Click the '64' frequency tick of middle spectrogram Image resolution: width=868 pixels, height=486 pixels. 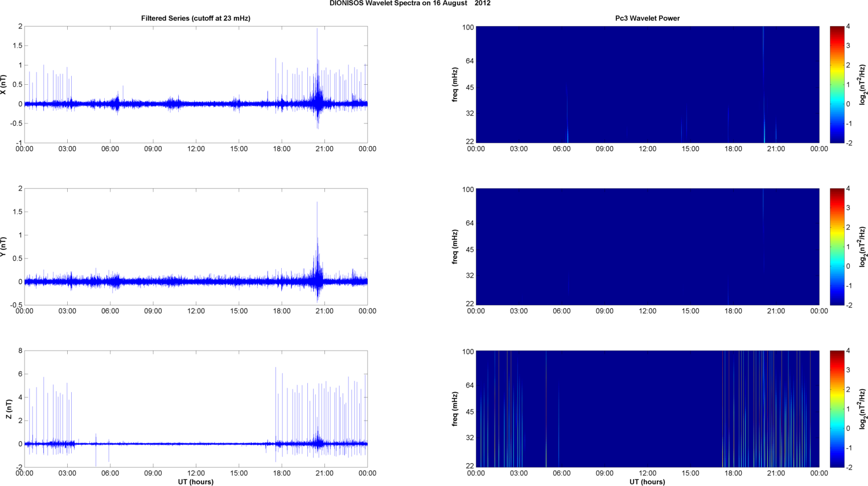tap(470, 223)
